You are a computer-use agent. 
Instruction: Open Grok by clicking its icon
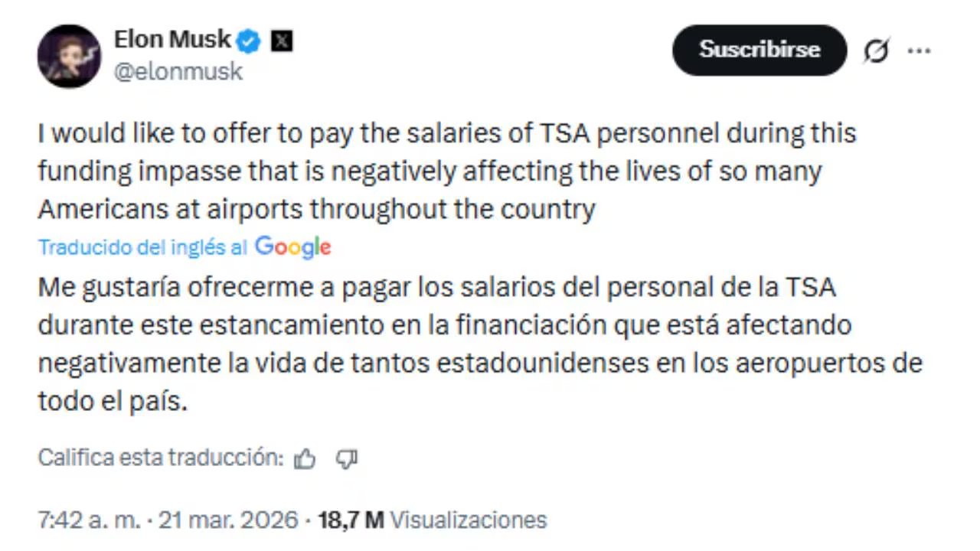(x=877, y=50)
